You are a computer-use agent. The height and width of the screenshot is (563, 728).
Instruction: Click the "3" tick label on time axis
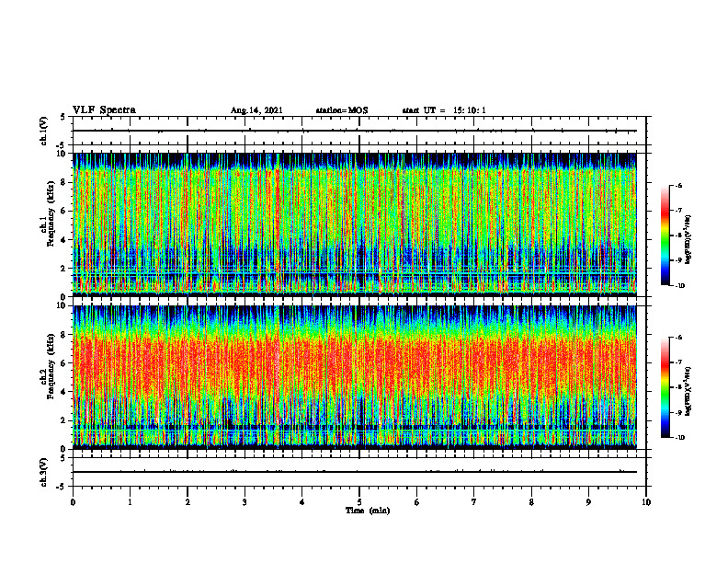tap(245, 502)
